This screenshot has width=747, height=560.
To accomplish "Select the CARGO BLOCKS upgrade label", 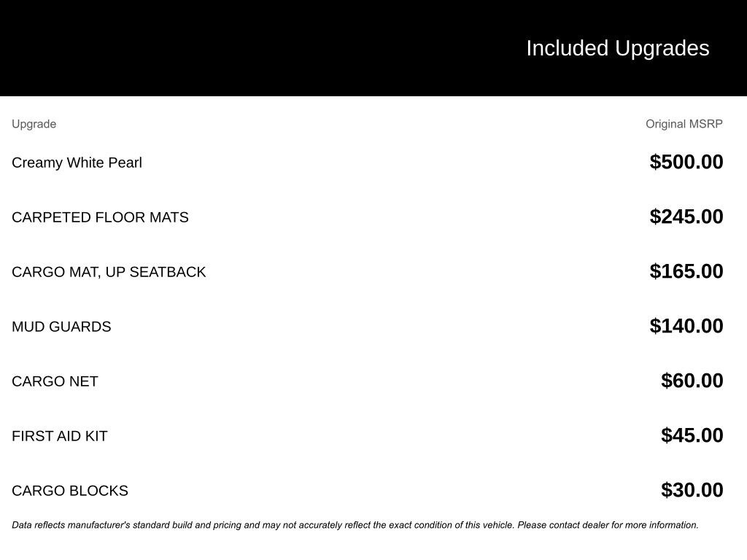I will click(x=70, y=491).
